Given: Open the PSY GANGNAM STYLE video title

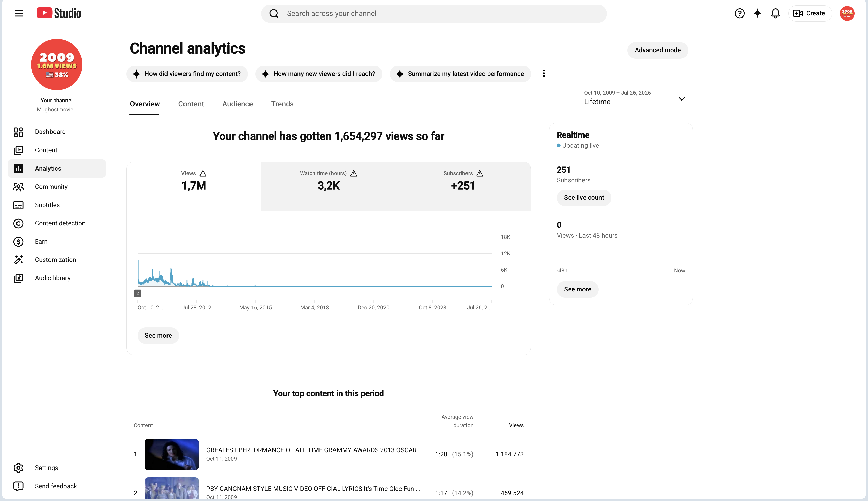Looking at the screenshot, I should (313, 488).
